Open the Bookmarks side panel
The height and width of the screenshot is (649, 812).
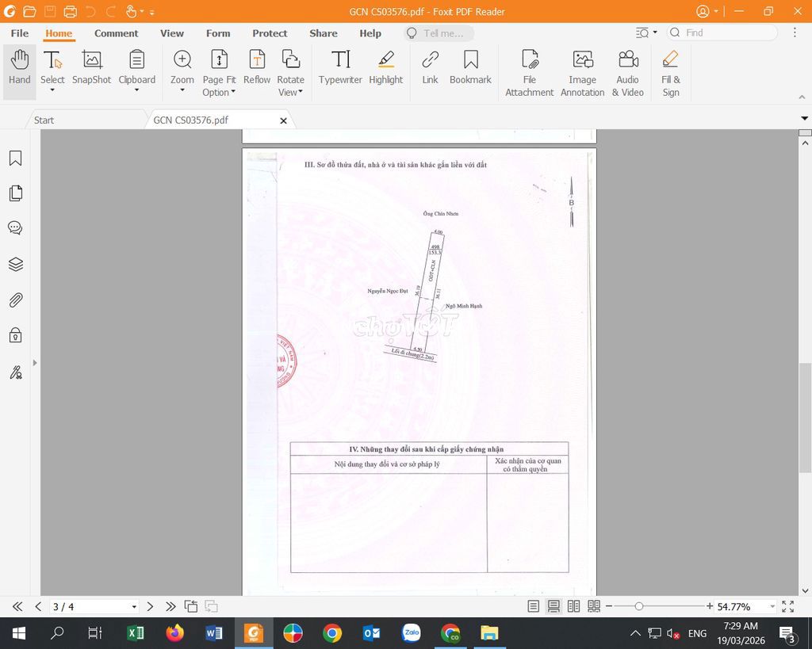[15, 158]
